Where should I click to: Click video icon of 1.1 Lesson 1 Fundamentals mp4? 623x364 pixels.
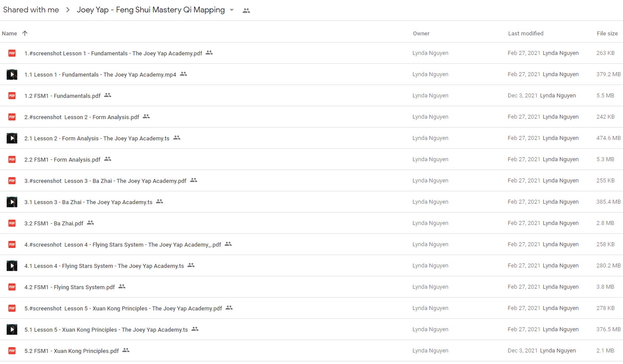pyautogui.click(x=12, y=74)
